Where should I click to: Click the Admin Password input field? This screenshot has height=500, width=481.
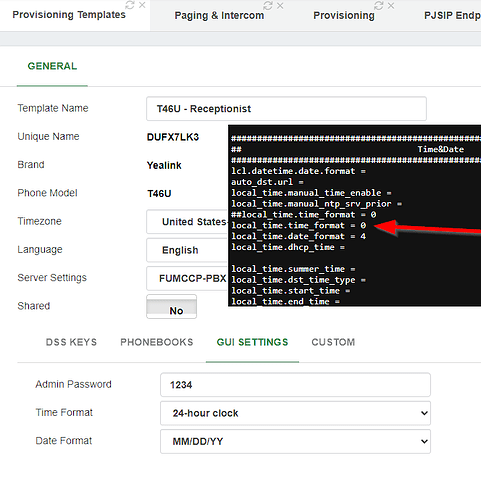[295, 385]
